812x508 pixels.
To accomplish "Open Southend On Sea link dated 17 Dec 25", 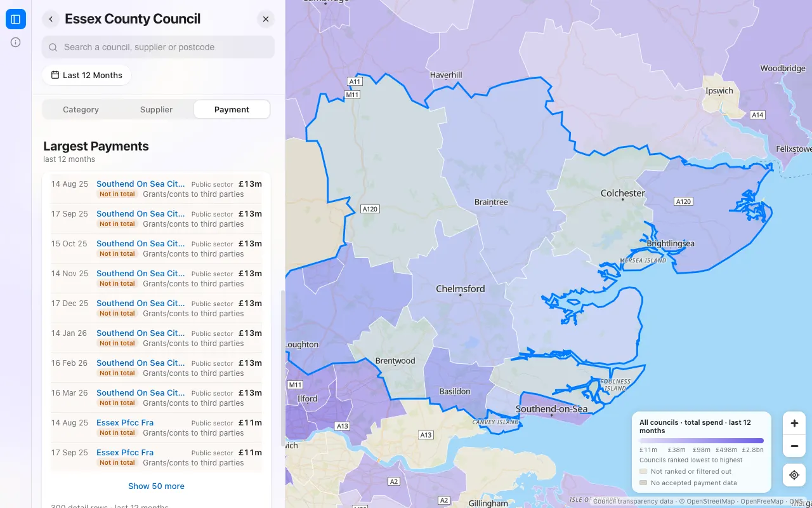I will [x=141, y=304].
